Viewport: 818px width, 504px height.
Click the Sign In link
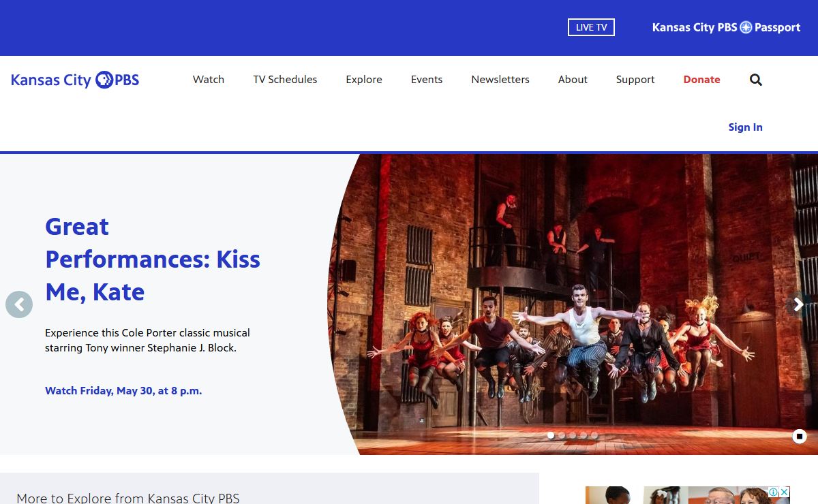pyautogui.click(x=745, y=127)
